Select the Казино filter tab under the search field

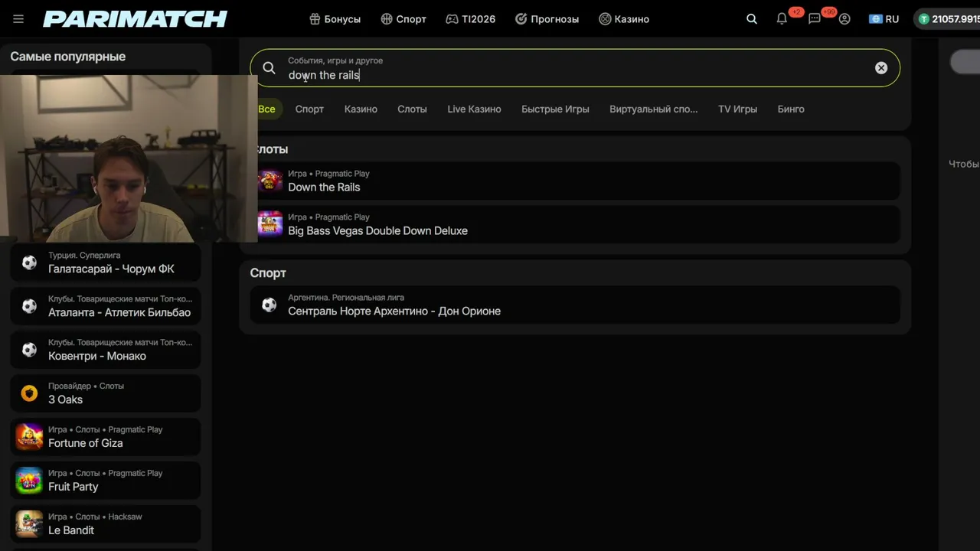pyautogui.click(x=361, y=109)
